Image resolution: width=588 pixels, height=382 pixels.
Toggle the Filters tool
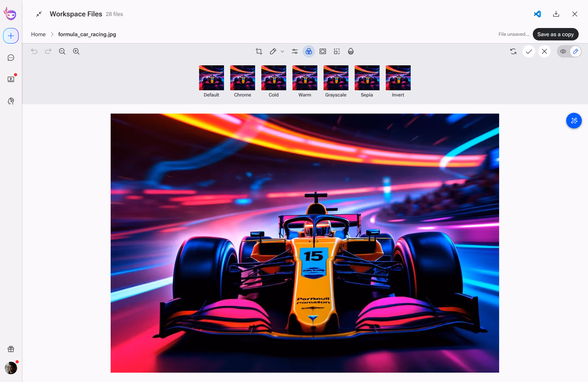pos(309,51)
